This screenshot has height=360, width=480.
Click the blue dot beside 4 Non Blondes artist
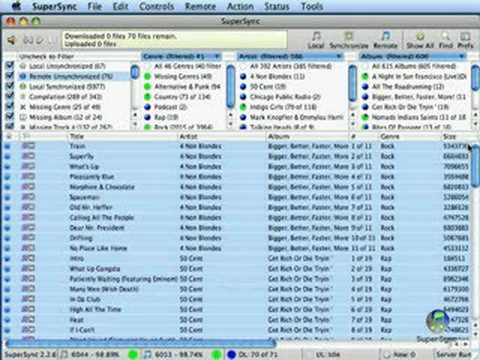[x=243, y=76]
